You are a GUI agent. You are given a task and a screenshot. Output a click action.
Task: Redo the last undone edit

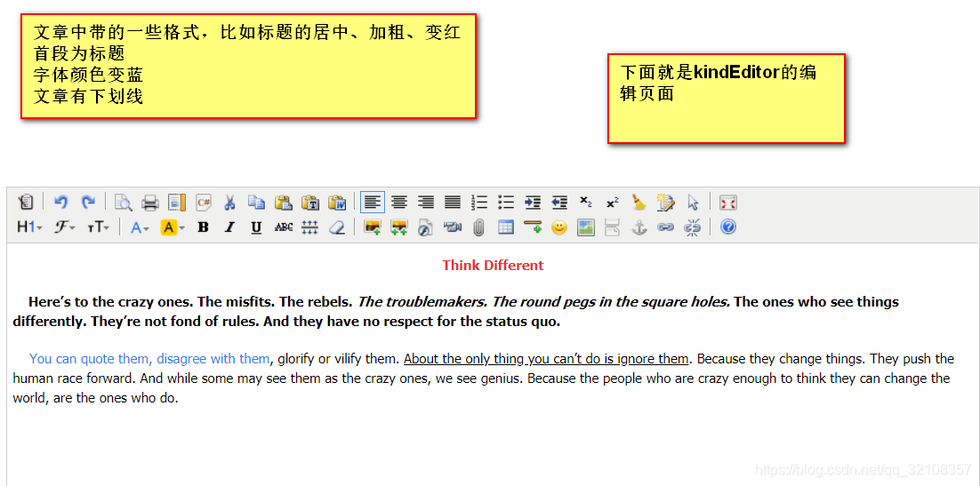pyautogui.click(x=88, y=203)
